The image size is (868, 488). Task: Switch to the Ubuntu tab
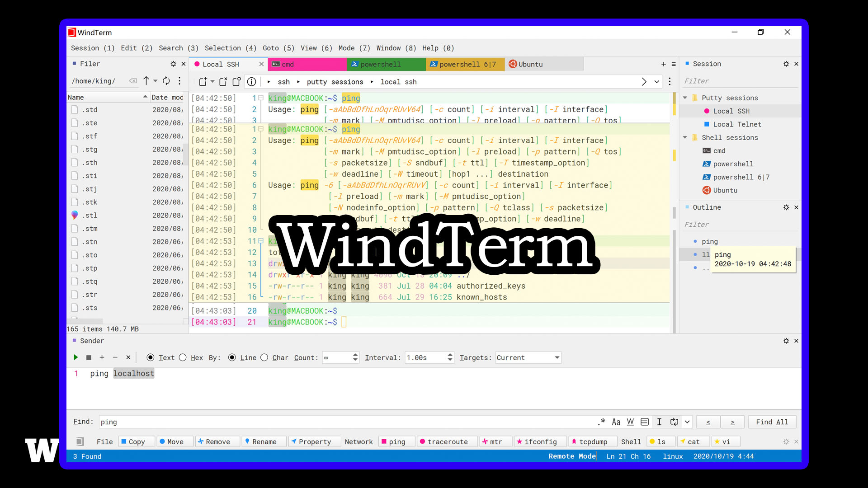coord(544,64)
